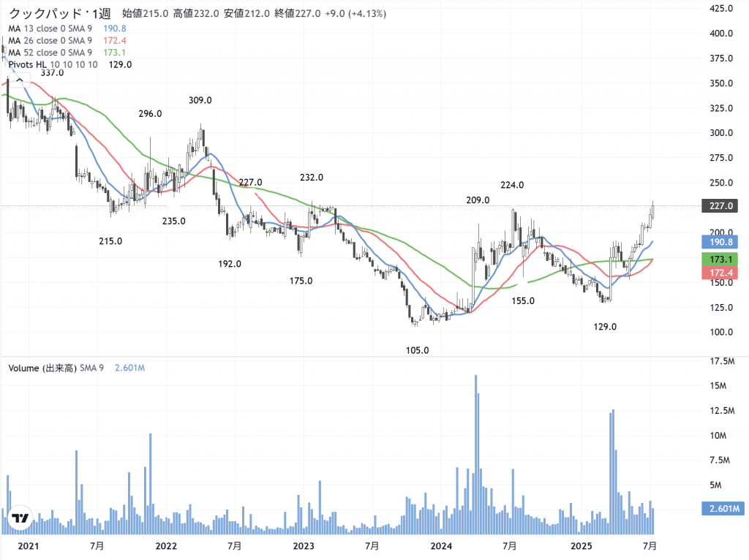Click the red 172.4 value in the legend
This screenshot has height=560, width=749.
click(x=115, y=41)
